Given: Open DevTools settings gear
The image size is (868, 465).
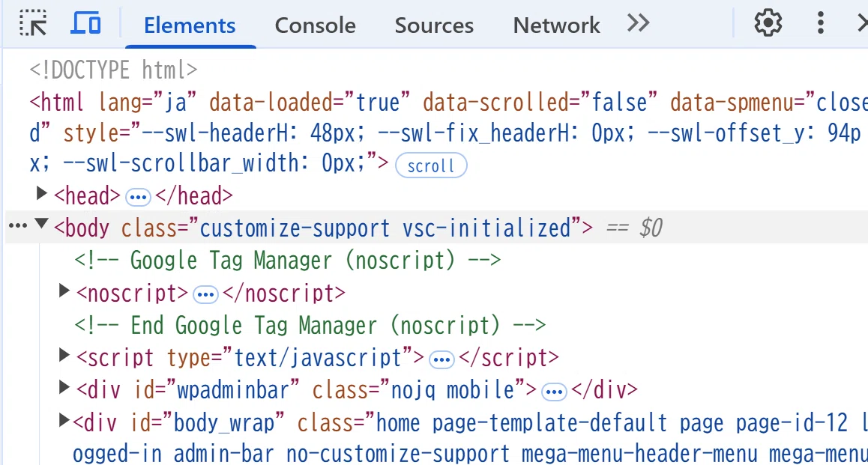Looking at the screenshot, I should 768,23.
